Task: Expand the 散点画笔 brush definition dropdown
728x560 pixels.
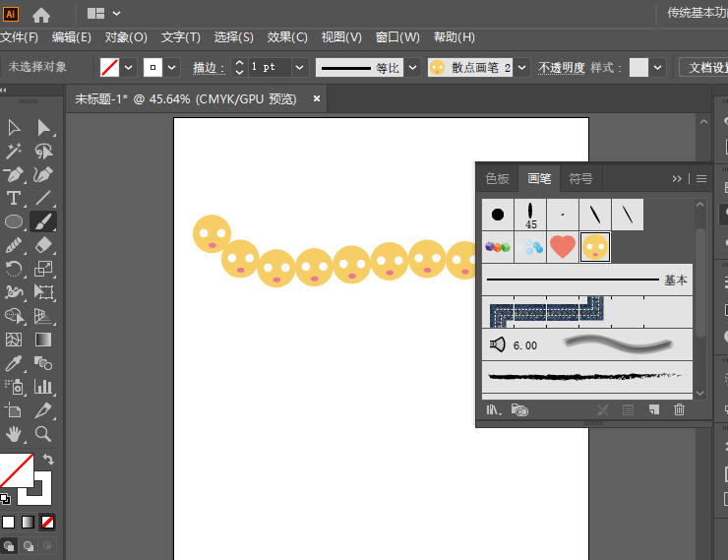Action: (522, 68)
